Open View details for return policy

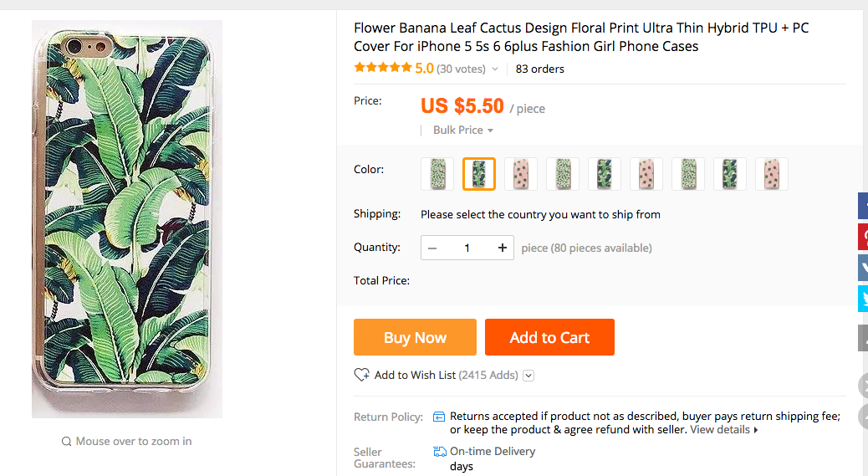point(723,430)
